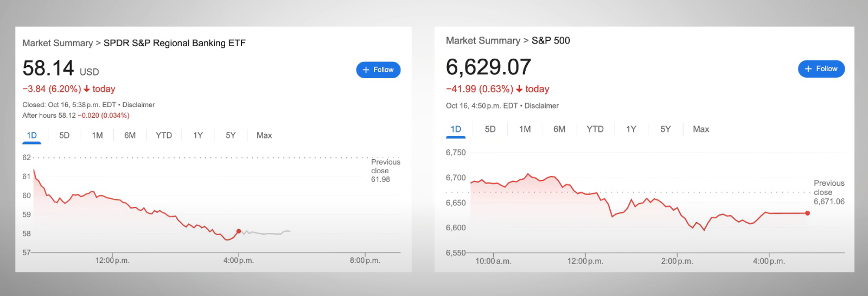This screenshot has height=296, width=868.
Task: Follow the S&P 500 index
Action: click(821, 69)
